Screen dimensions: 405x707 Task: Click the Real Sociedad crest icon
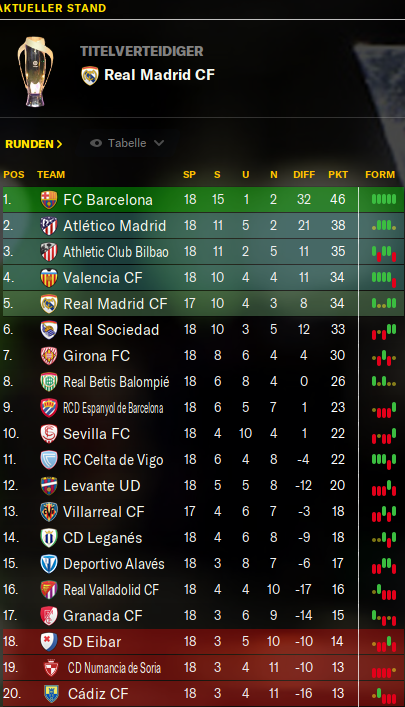click(49, 330)
